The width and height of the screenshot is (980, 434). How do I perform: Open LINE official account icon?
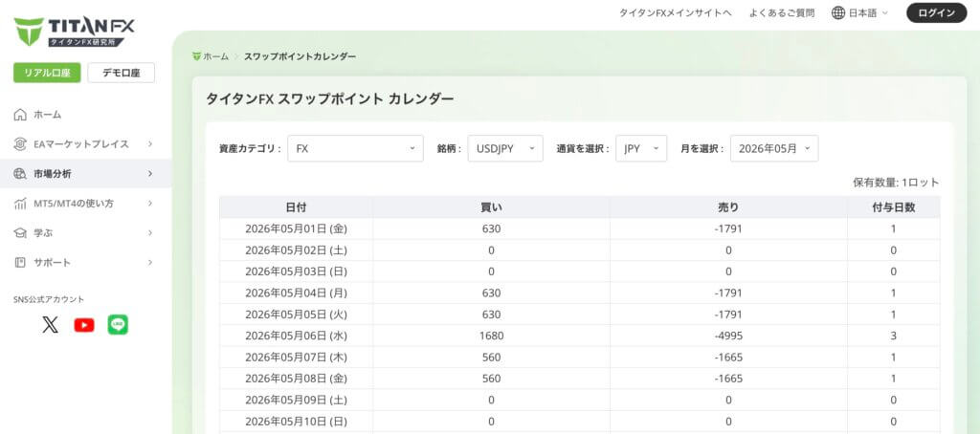[118, 325]
